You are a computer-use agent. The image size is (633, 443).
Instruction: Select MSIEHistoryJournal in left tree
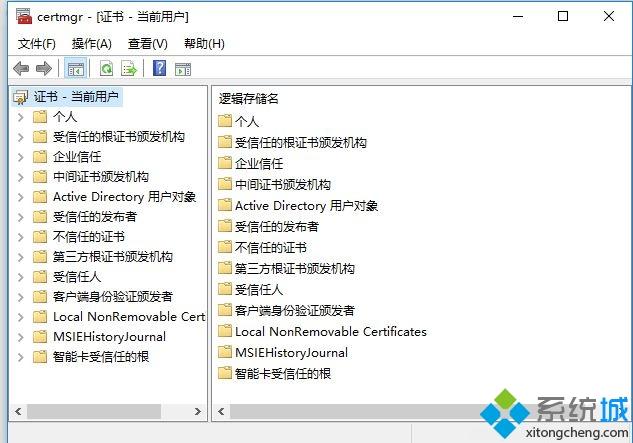(x=109, y=337)
